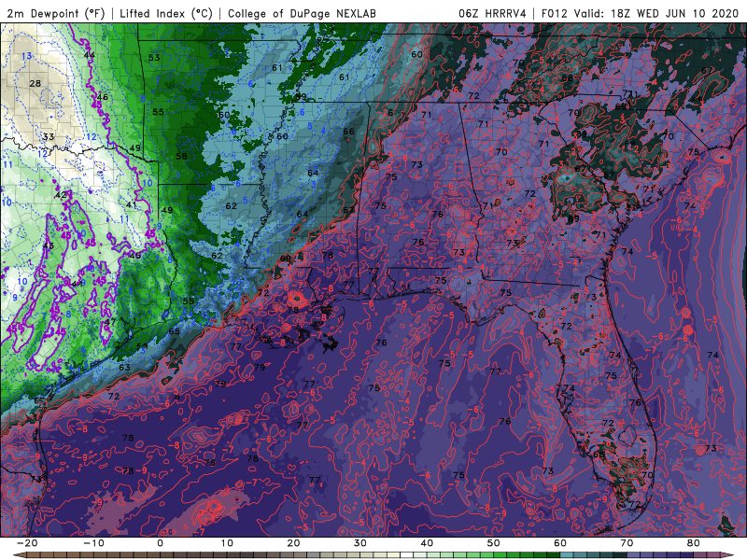This screenshot has width=747, height=560.
Task: Click the 'Lifted Index (°C)' header label
Action: (166, 13)
